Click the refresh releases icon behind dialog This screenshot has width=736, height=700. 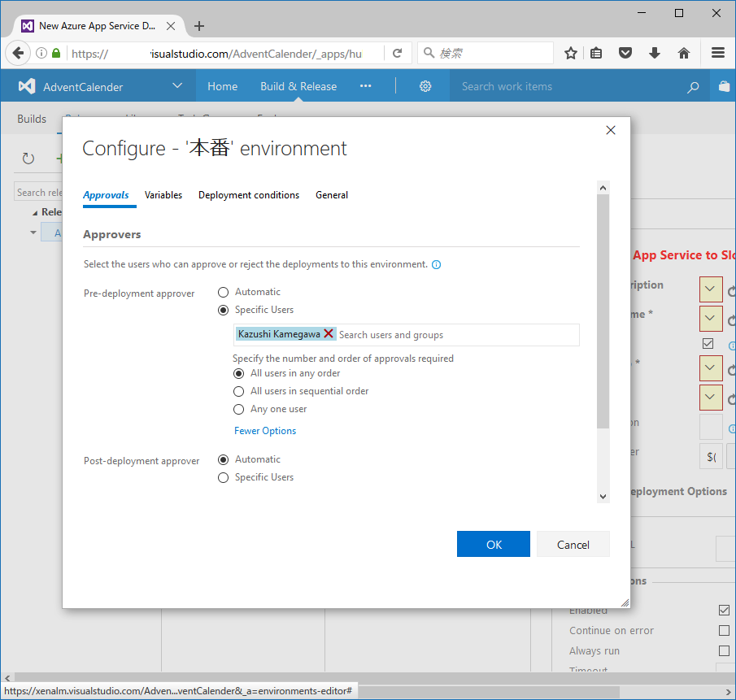point(28,159)
